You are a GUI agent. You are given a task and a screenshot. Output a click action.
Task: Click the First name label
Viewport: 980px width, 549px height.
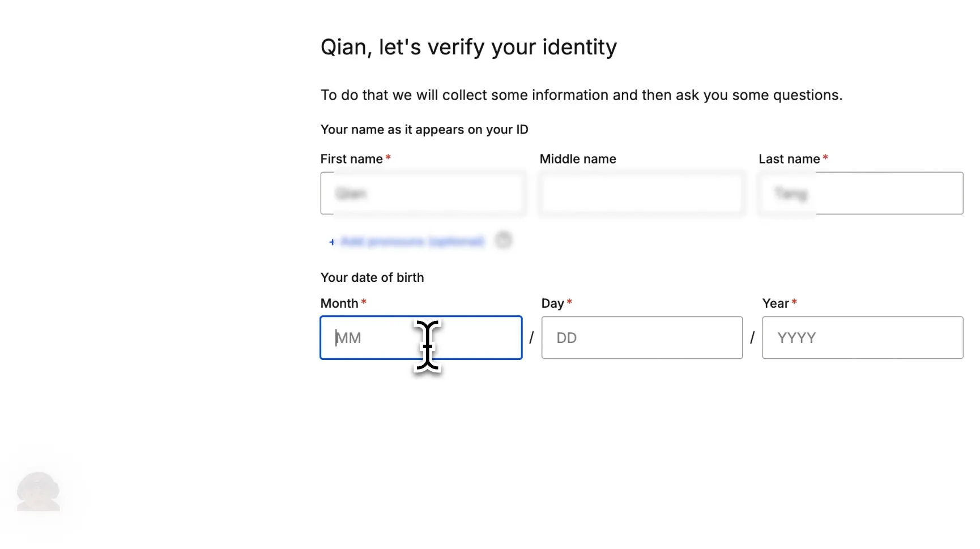[x=352, y=159]
